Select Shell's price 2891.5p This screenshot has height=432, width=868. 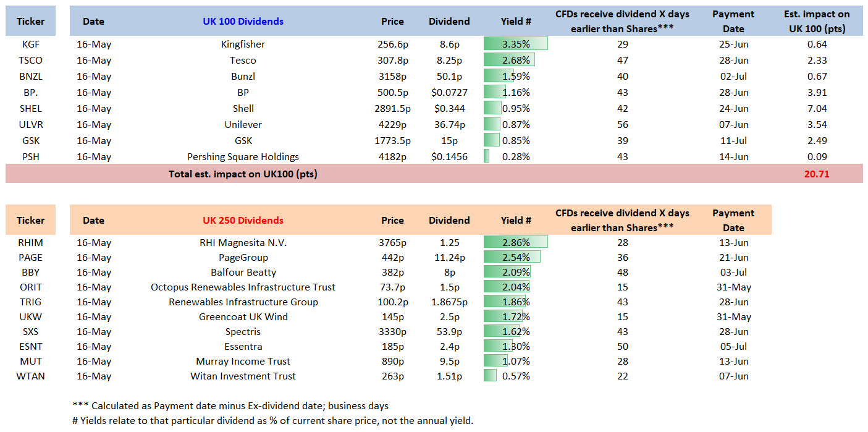click(392, 109)
